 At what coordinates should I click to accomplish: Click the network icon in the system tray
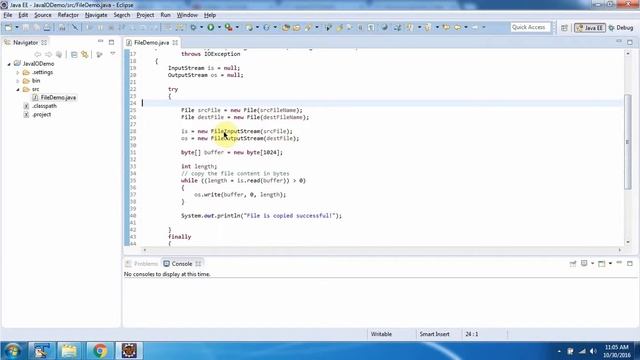pyautogui.click(x=582, y=351)
